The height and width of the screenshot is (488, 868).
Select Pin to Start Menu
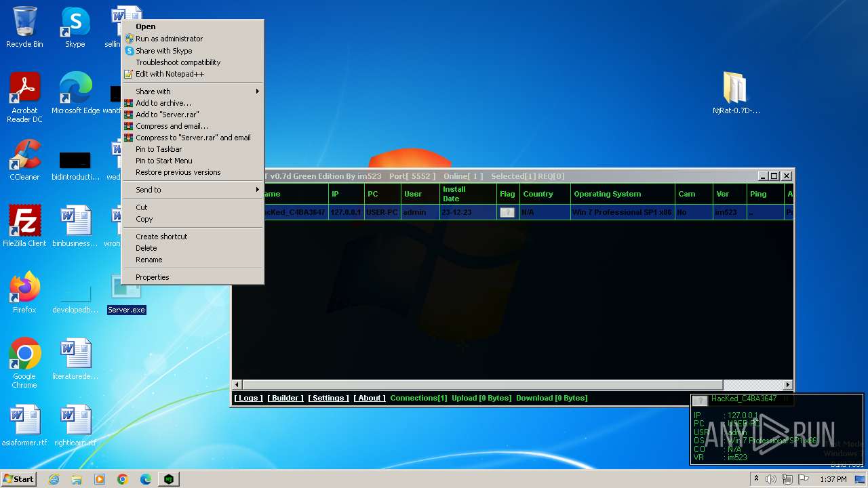[x=193, y=161]
